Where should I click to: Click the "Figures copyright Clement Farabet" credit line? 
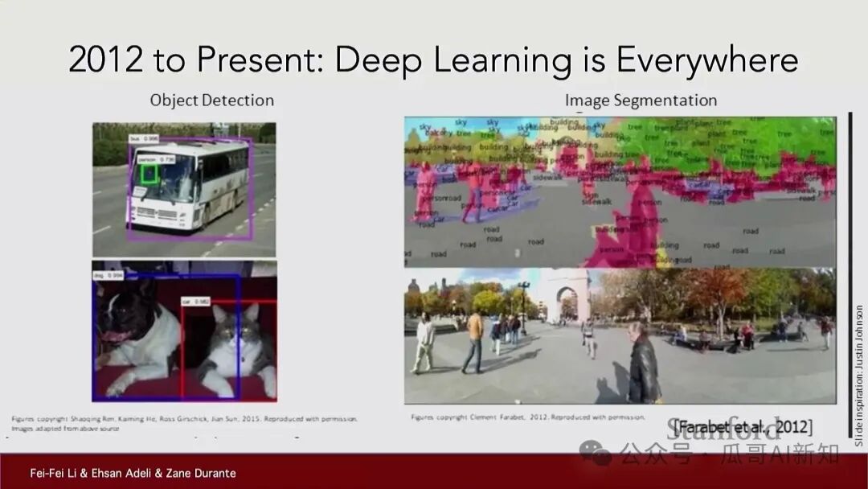528,417
